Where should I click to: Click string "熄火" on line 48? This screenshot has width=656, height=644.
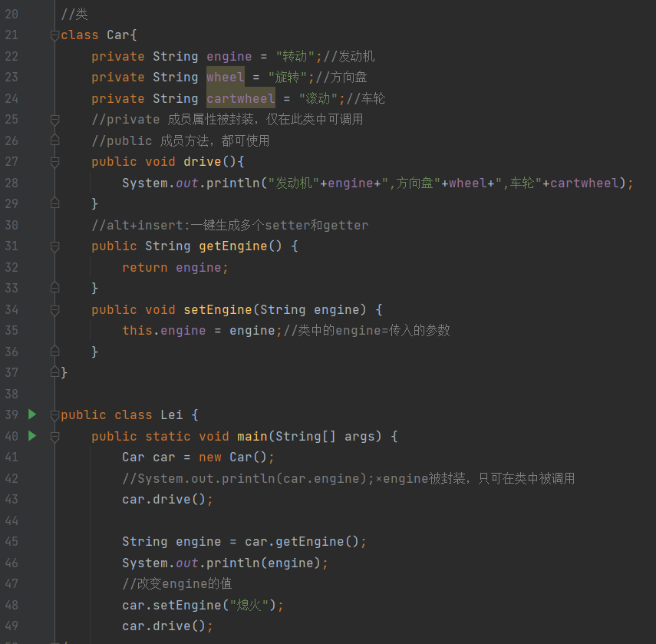click(249, 605)
